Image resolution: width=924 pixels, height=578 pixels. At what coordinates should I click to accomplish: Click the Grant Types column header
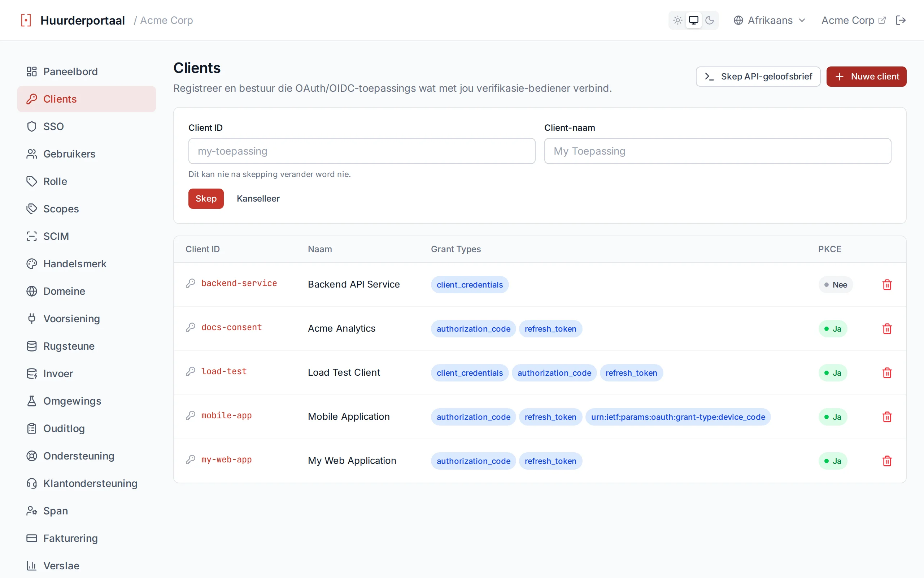[x=456, y=249]
